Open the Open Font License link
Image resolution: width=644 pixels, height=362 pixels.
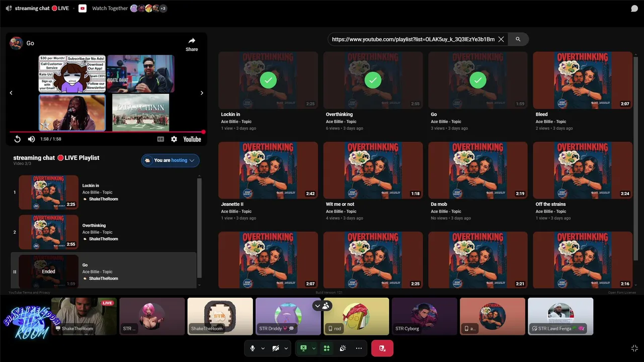tap(622, 293)
